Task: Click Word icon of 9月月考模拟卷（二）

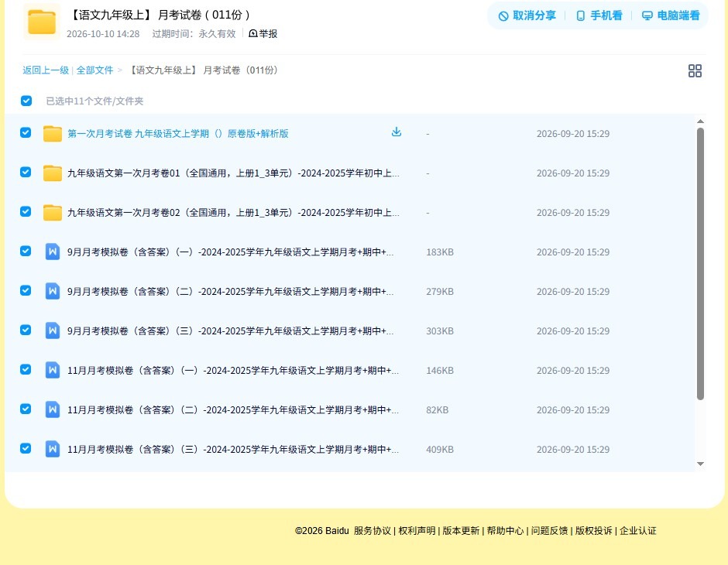Action: [53, 291]
